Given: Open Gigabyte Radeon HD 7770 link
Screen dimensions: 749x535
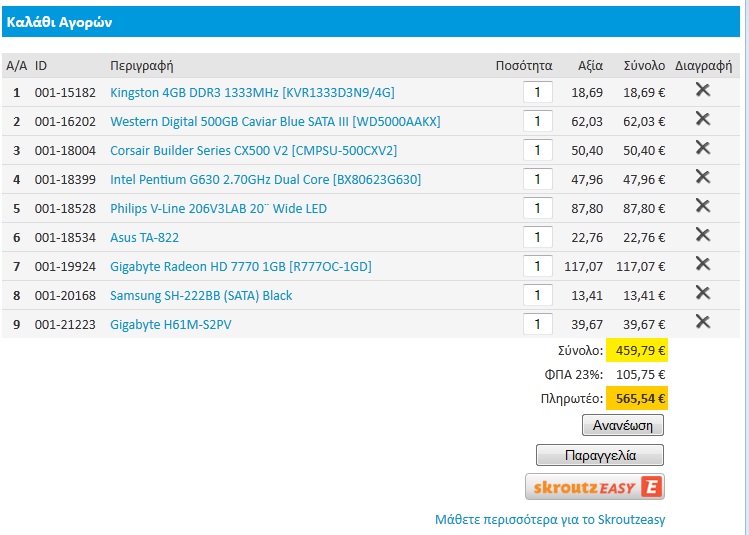Looking at the screenshot, I should pyautogui.click(x=241, y=267).
